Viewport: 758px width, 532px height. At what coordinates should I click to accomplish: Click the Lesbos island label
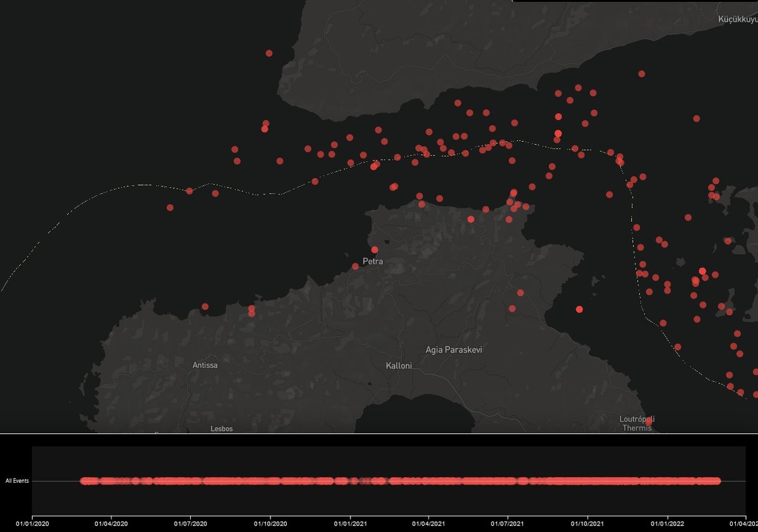click(221, 429)
